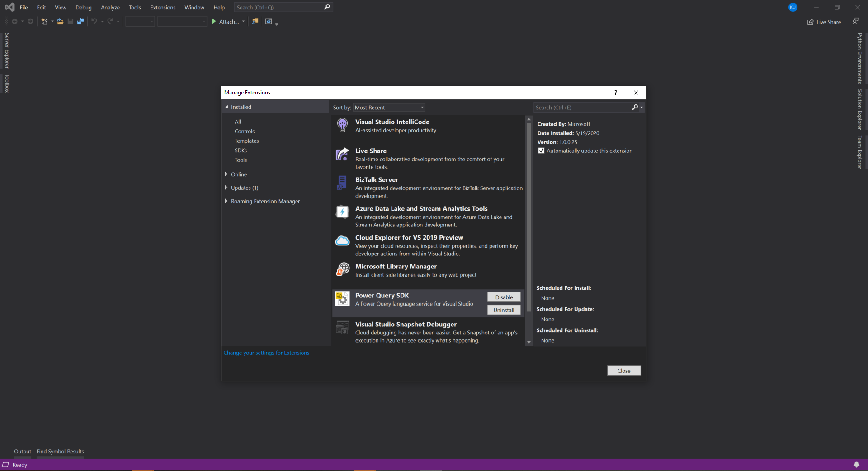Image resolution: width=868 pixels, height=471 pixels.
Task: Click the Live Share button label
Action: tap(829, 22)
